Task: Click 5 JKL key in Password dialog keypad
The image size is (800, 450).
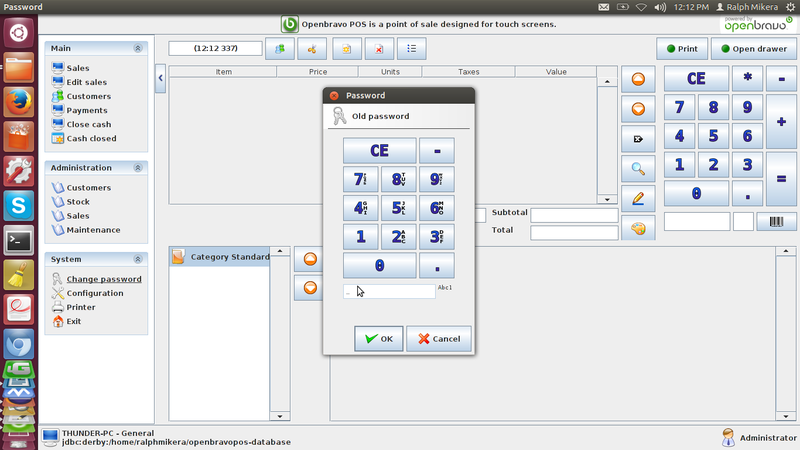Action: pyautogui.click(x=398, y=208)
